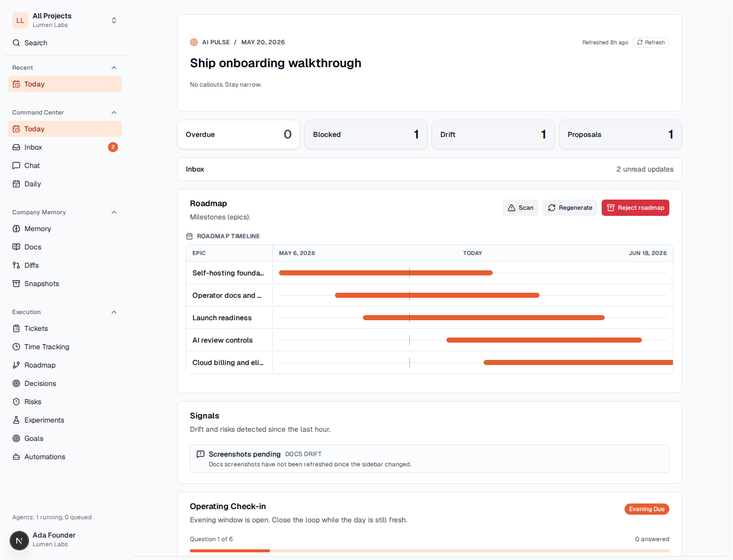Collapse the Recent section
The width and height of the screenshot is (733, 560).
click(114, 68)
